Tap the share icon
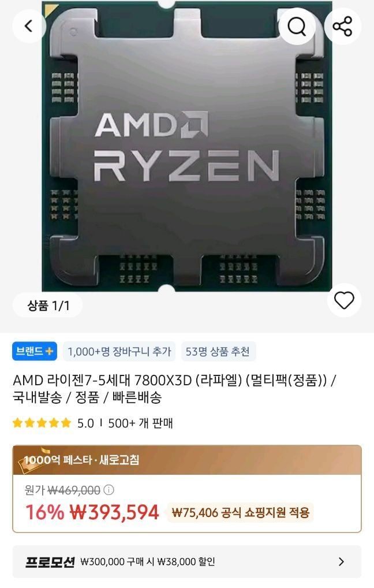Viewport: 374px width, 588px height. (342, 26)
